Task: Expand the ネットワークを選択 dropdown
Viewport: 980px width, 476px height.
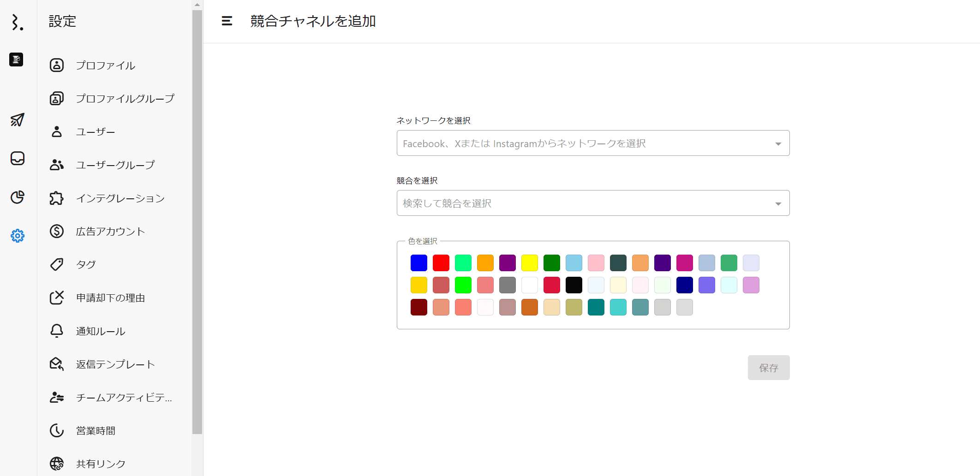Action: click(778, 144)
